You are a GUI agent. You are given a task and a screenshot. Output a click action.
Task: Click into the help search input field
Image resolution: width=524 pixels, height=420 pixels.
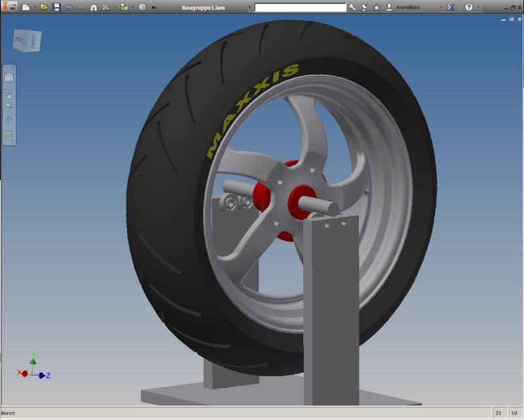[300, 7]
